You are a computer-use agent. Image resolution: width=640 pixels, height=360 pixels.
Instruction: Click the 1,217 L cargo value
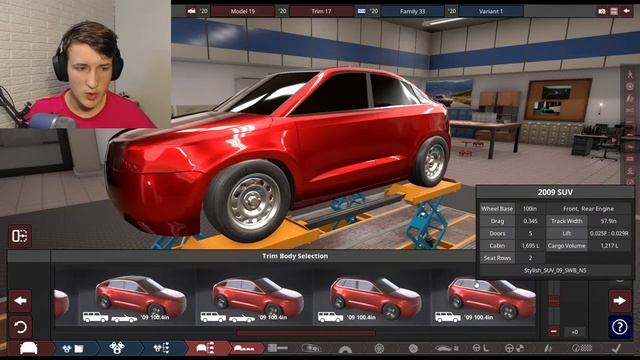(x=609, y=246)
